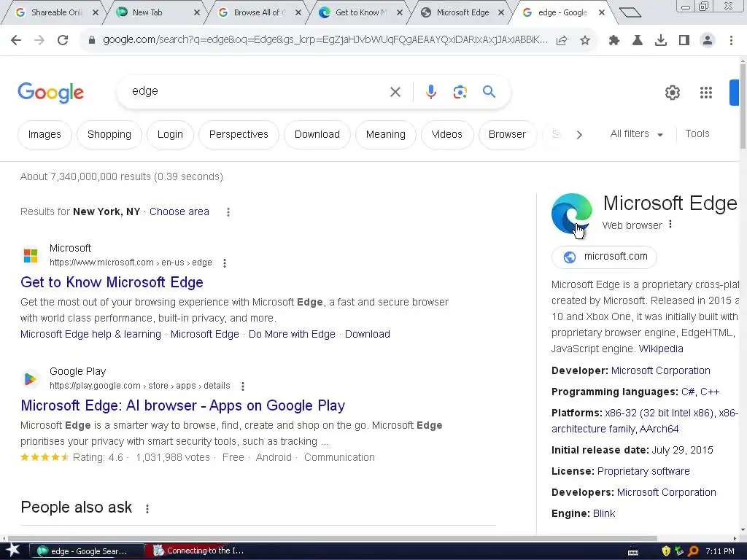The height and width of the screenshot is (560, 747).
Task: Select the Meaning filter chip
Action: pyautogui.click(x=385, y=135)
